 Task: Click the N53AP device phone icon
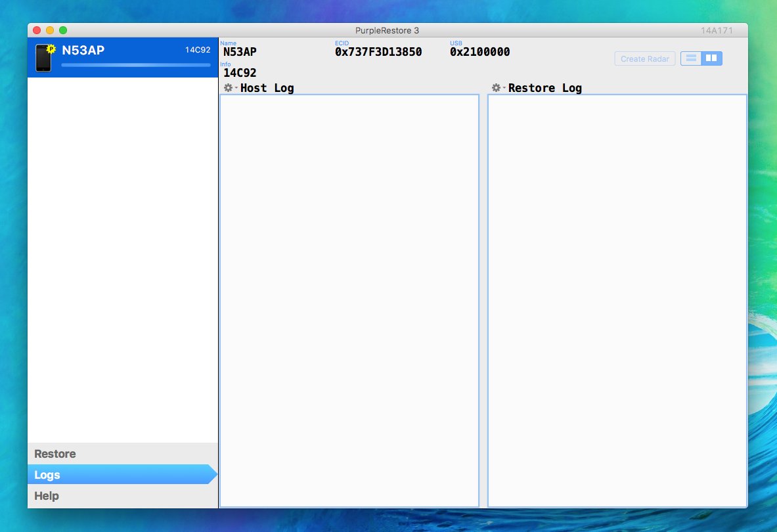[x=44, y=58]
